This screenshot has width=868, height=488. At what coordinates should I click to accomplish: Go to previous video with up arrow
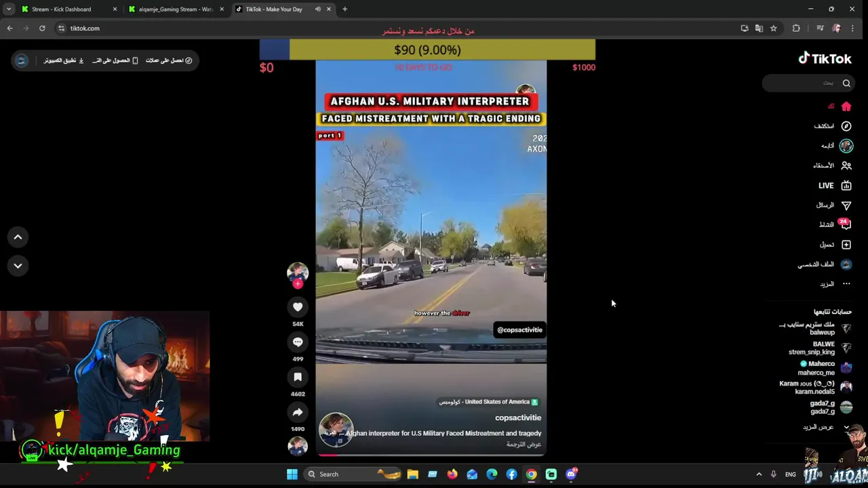(x=18, y=237)
